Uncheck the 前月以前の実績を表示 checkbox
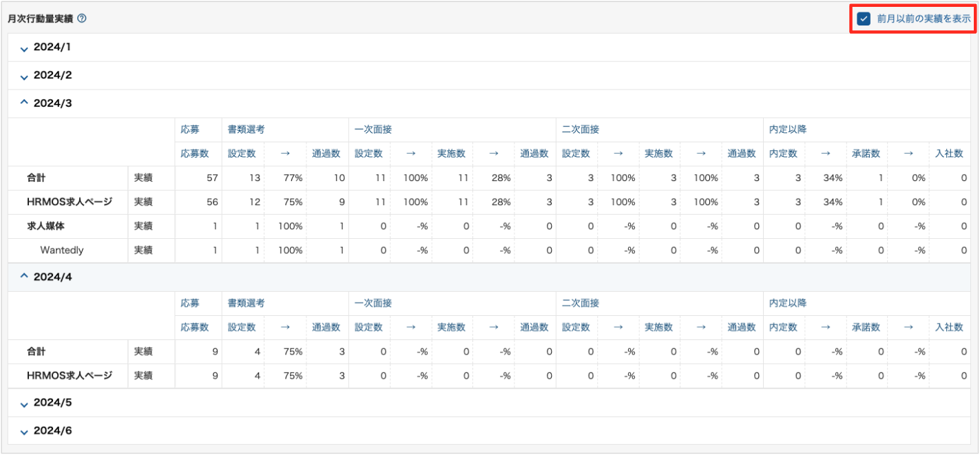The image size is (980, 455). (x=864, y=19)
